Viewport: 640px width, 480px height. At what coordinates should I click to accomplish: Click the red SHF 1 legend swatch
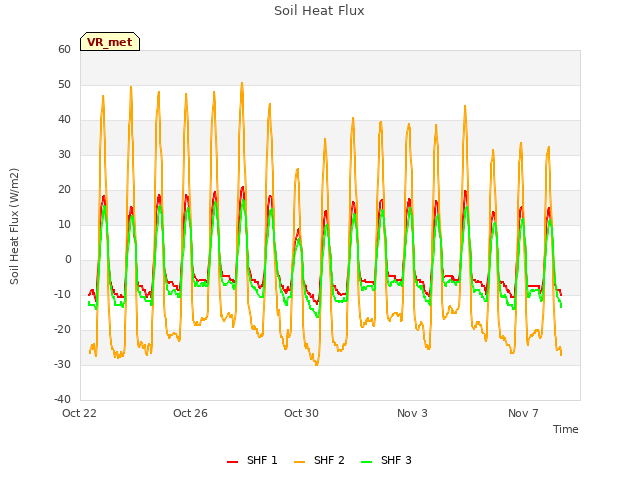pyautogui.click(x=232, y=461)
